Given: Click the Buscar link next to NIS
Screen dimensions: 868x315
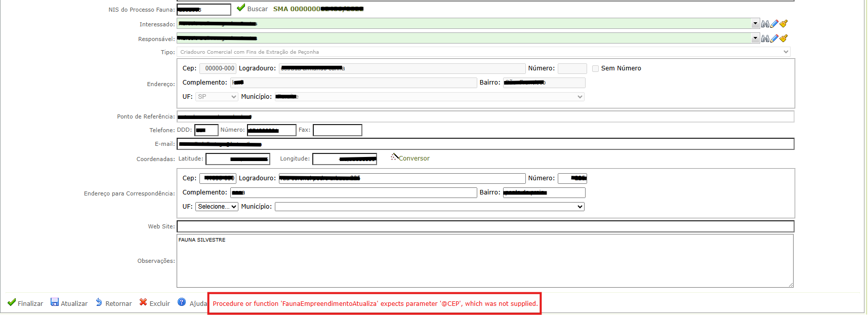Looking at the screenshot, I should (257, 9).
